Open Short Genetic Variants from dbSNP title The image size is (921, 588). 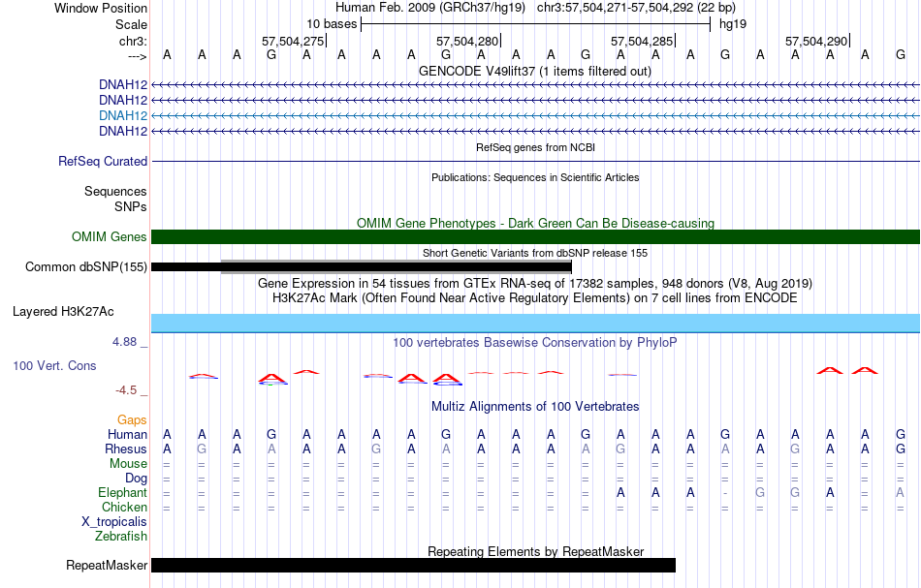(535, 253)
